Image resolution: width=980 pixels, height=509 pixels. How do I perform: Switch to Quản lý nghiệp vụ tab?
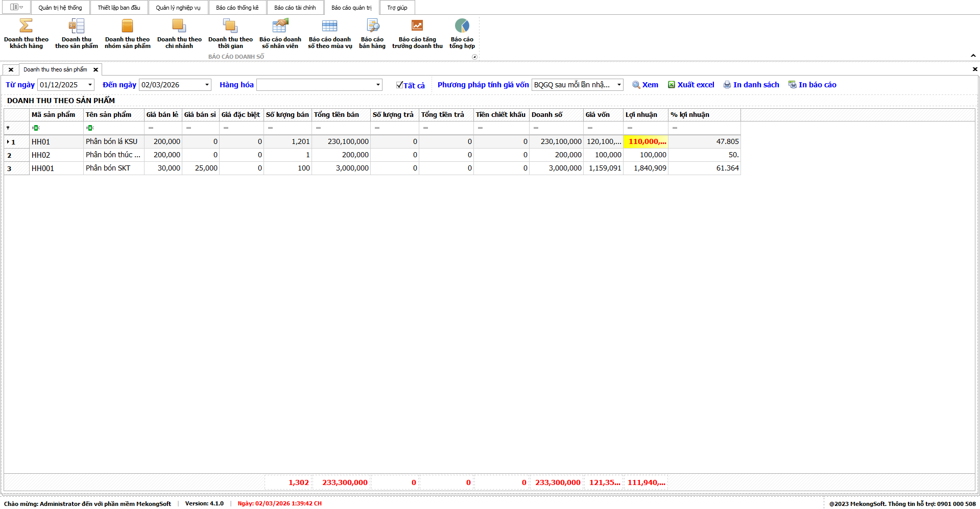click(178, 8)
